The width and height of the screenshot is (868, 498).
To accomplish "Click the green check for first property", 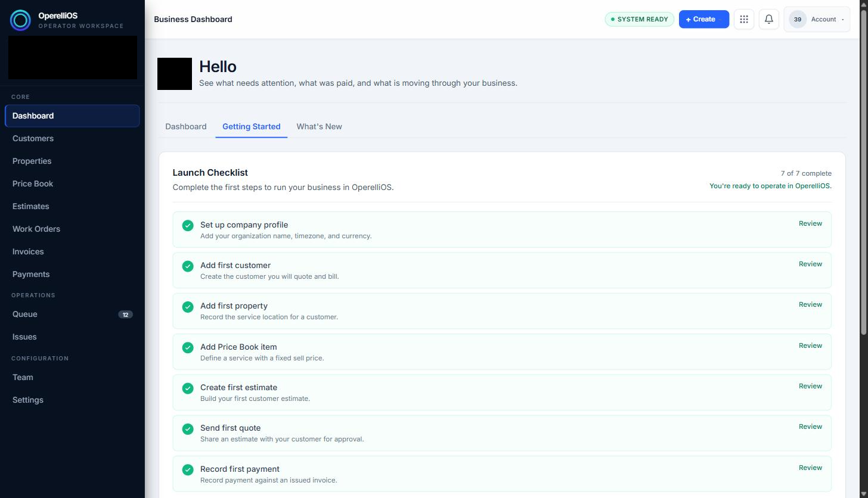I will [188, 307].
